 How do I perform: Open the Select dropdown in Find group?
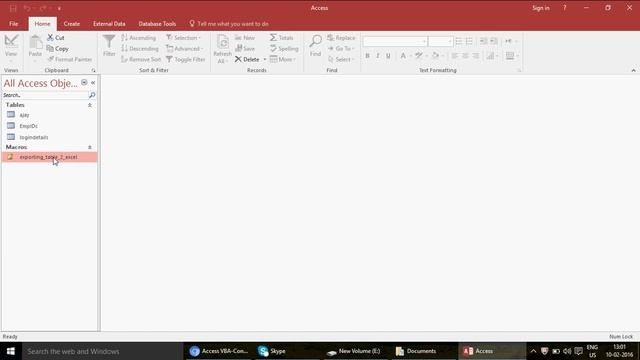pos(341,59)
